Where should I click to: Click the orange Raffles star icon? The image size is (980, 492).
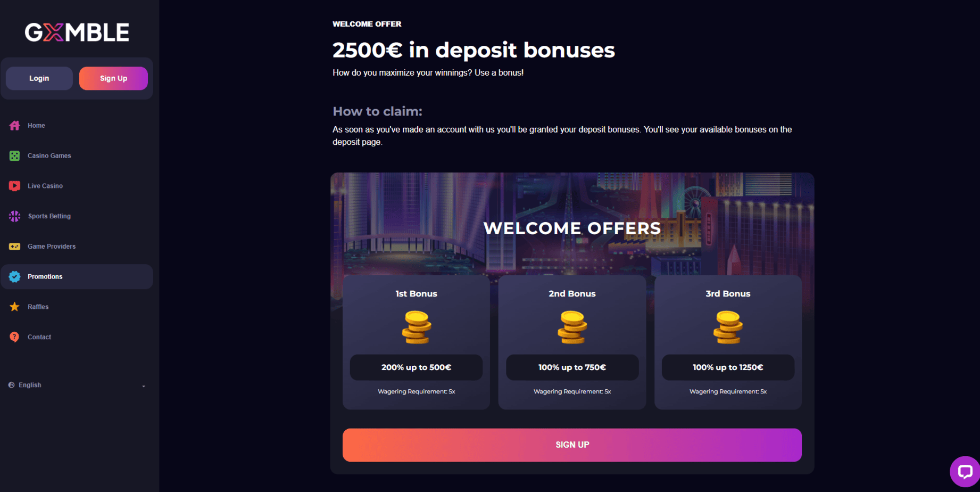pyautogui.click(x=14, y=307)
